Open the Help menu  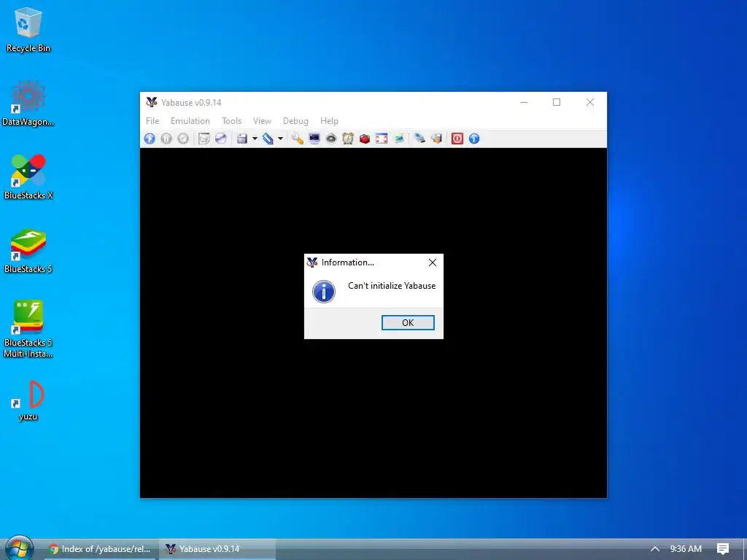329,121
